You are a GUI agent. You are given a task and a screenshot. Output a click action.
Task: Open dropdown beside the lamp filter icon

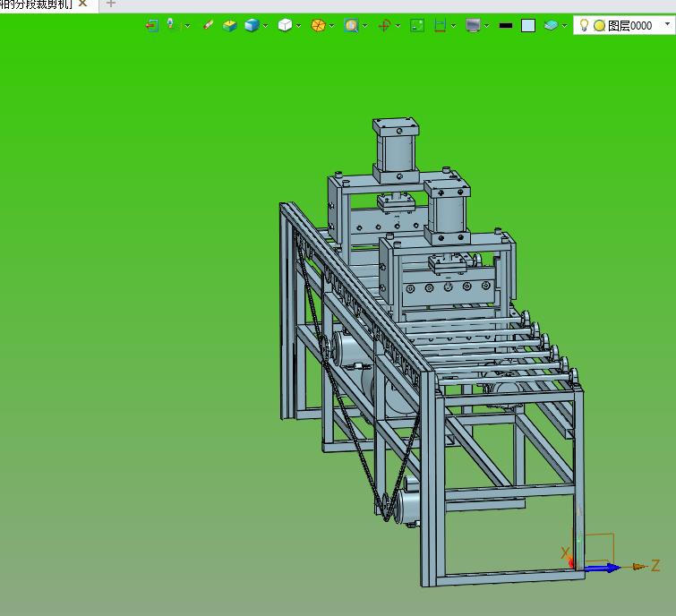(187, 26)
